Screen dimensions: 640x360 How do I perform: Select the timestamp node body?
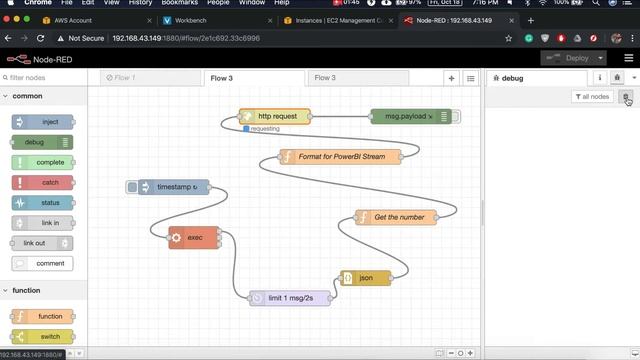[x=174, y=187]
